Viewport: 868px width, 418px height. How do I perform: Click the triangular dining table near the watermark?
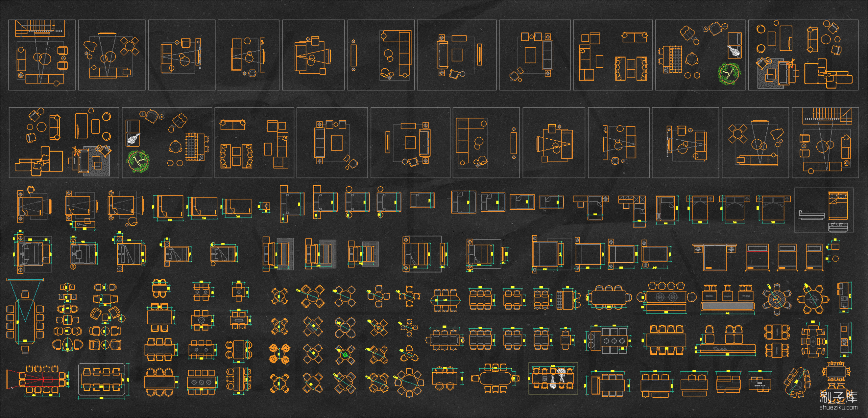click(x=797, y=383)
